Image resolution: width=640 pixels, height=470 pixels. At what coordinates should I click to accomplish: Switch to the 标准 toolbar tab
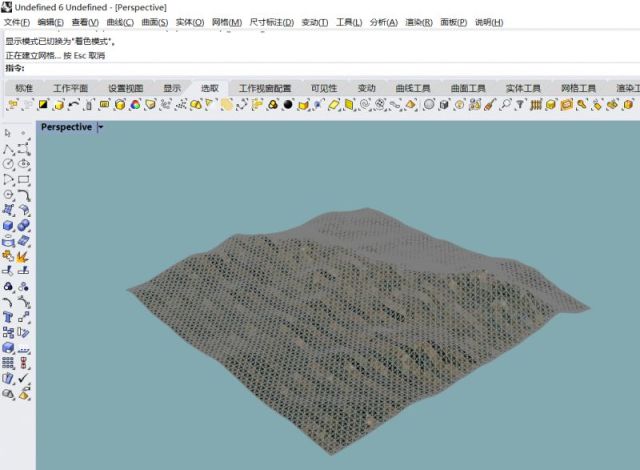24,88
